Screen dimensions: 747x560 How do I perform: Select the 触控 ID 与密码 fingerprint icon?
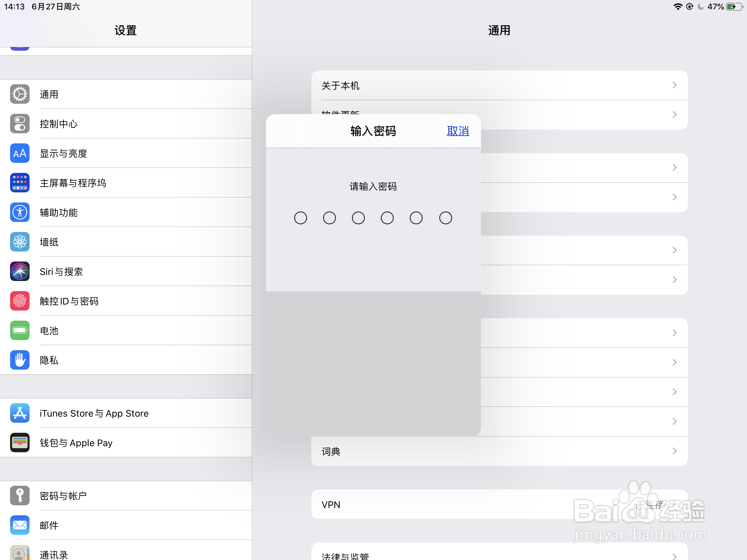[19, 301]
